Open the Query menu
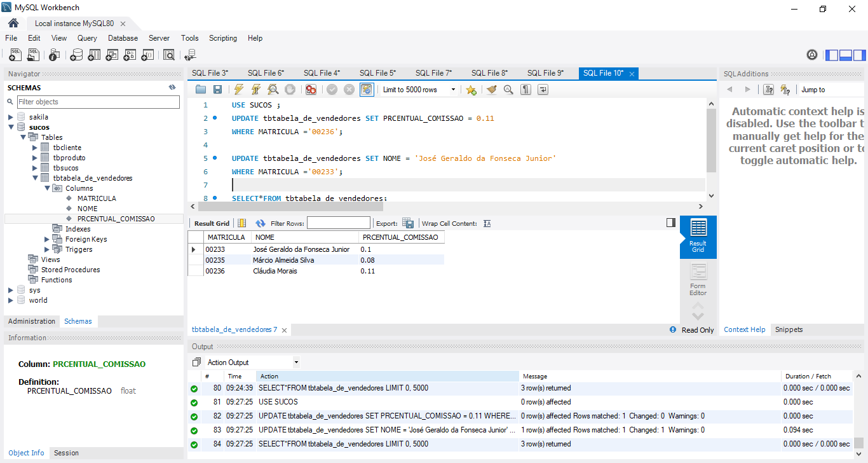 pyautogui.click(x=87, y=38)
